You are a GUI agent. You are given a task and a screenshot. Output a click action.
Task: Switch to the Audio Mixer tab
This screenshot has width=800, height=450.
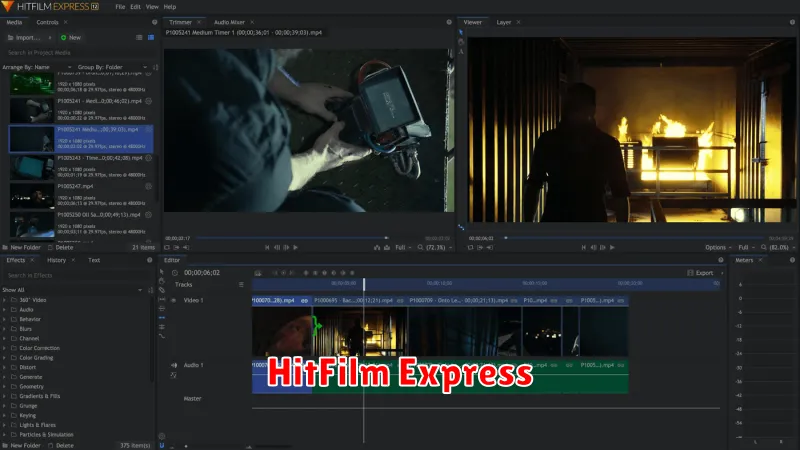pos(229,22)
